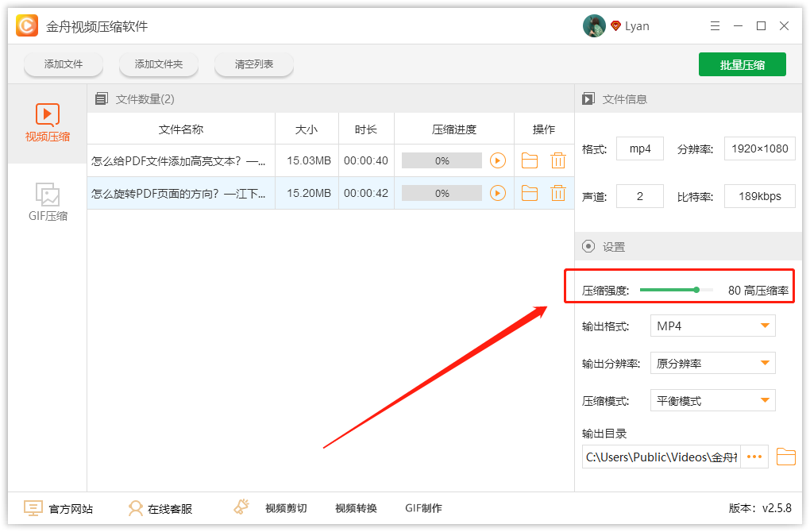Viewport: 810px width, 532px height.
Task: Click the 官方网站 monitor icon
Action: click(x=33, y=508)
